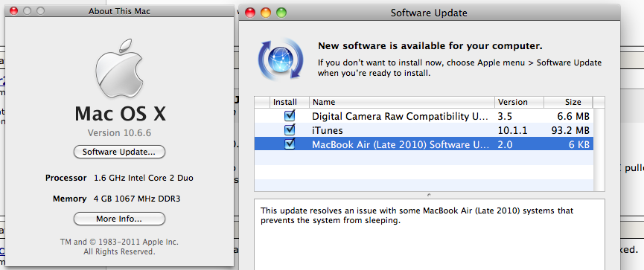The image size is (644, 270).
Task: Minimize the Software Update window
Action: [266, 13]
